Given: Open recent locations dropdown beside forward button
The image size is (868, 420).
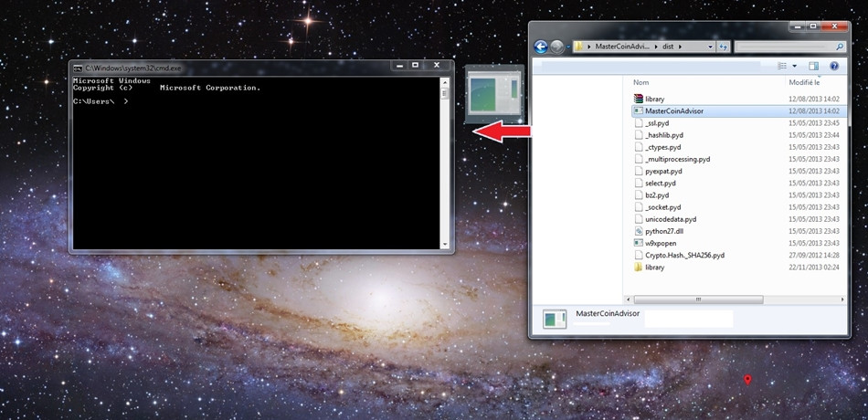Looking at the screenshot, I should (x=568, y=47).
